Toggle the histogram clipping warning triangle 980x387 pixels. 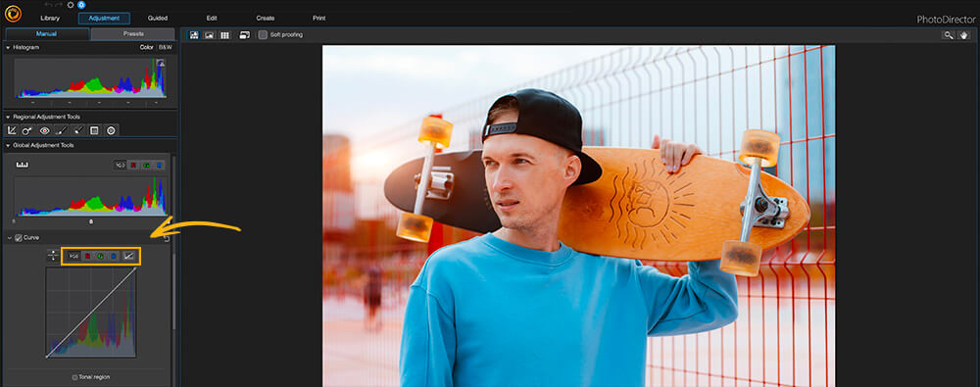pos(160,63)
